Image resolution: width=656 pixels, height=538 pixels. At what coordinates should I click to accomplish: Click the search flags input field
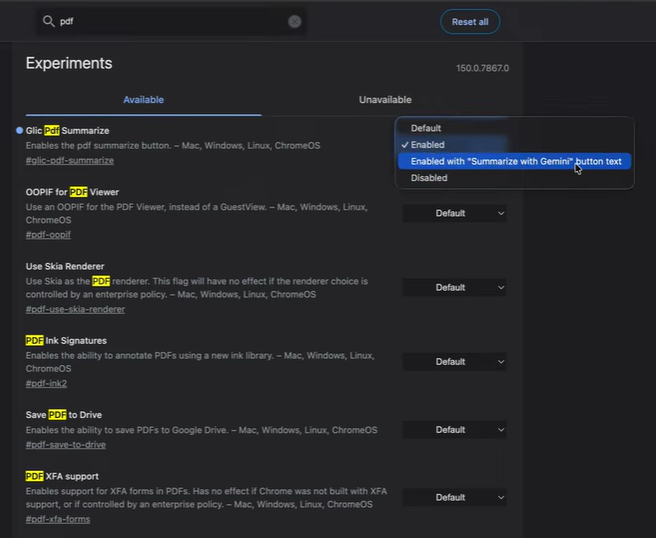coord(172,21)
